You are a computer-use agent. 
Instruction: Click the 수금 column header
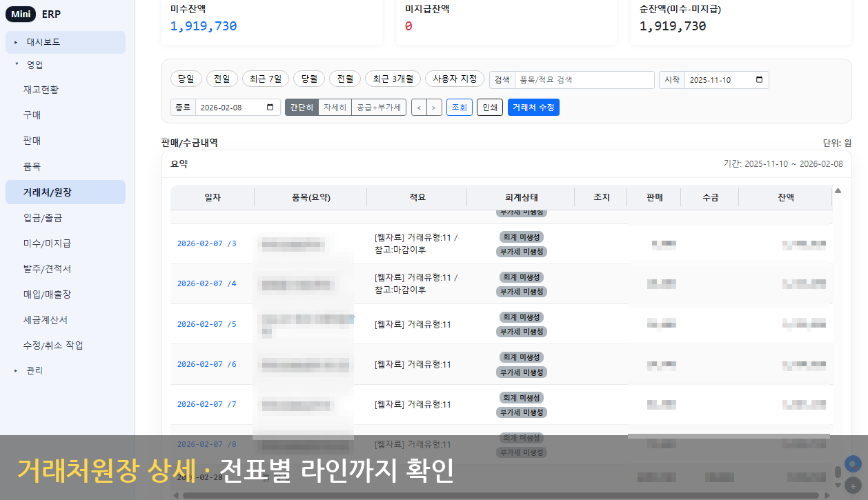(x=710, y=197)
